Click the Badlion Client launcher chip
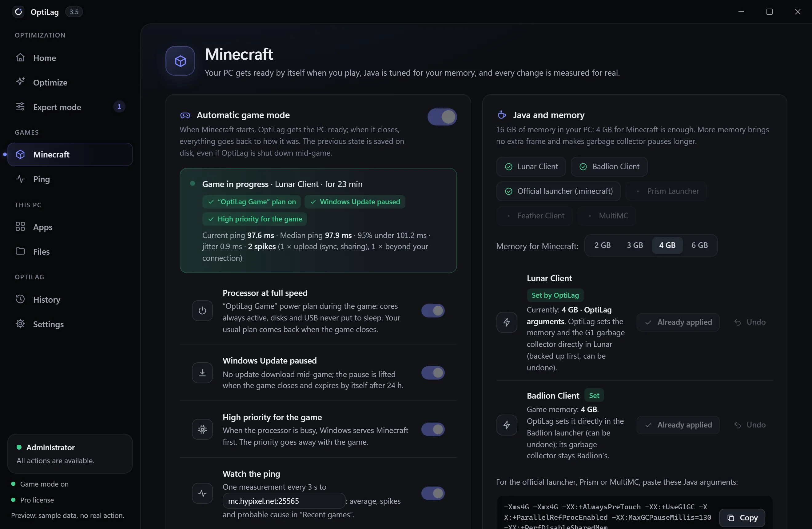This screenshot has width=812, height=529. (x=609, y=167)
